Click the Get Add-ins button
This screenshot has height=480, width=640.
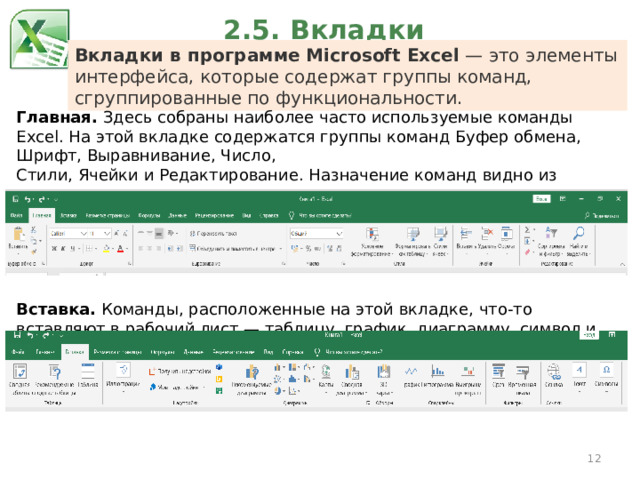tap(180, 371)
